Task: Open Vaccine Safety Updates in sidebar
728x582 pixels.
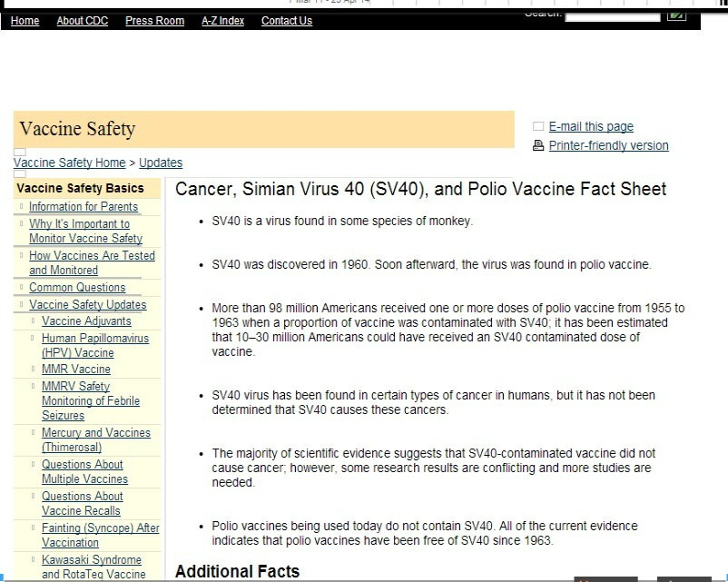Action: [88, 305]
